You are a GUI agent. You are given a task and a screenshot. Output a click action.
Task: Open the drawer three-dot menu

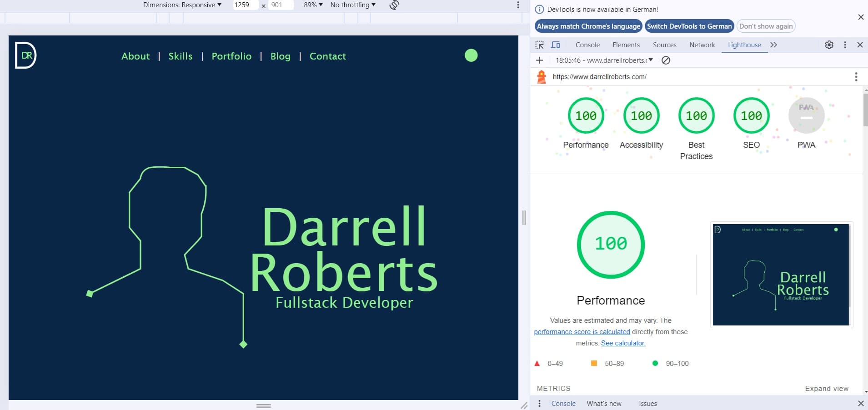[539, 404]
